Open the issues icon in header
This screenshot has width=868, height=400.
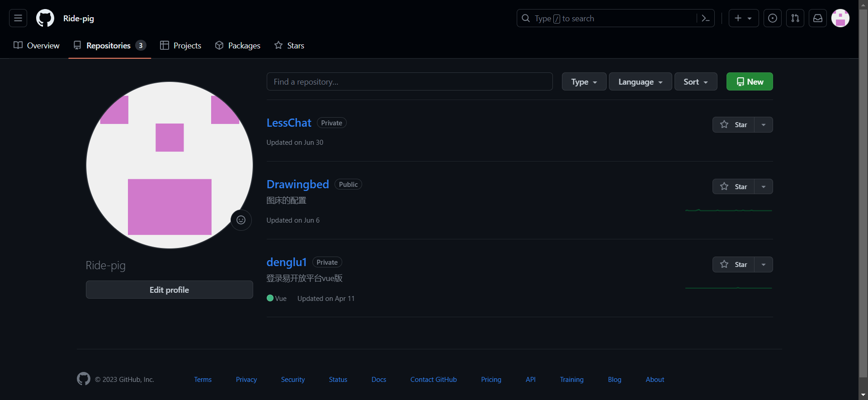(x=773, y=18)
